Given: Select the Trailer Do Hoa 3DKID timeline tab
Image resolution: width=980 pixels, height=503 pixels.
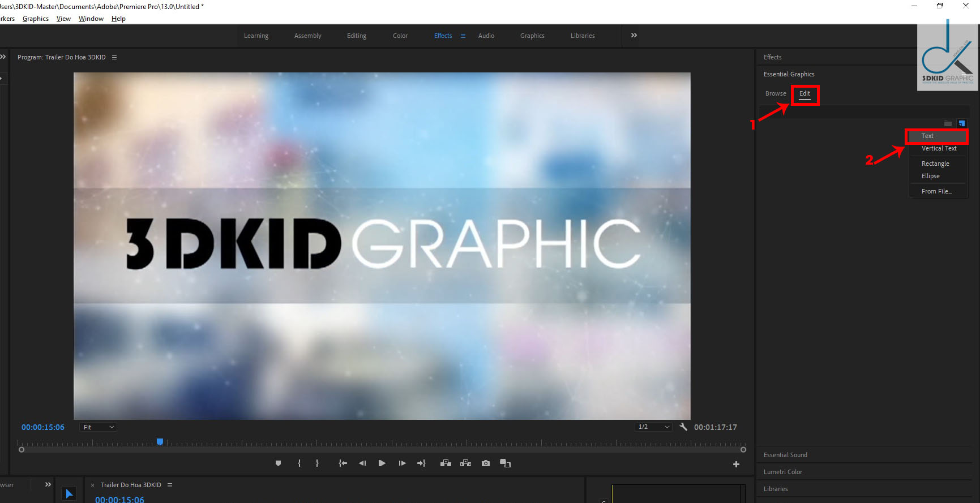Looking at the screenshot, I should click(131, 485).
